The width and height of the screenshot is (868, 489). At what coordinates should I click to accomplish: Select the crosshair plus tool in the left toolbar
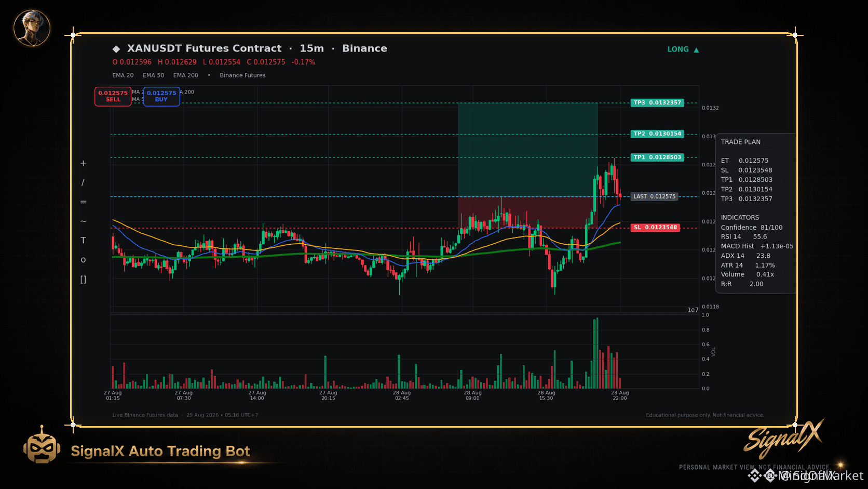click(83, 163)
